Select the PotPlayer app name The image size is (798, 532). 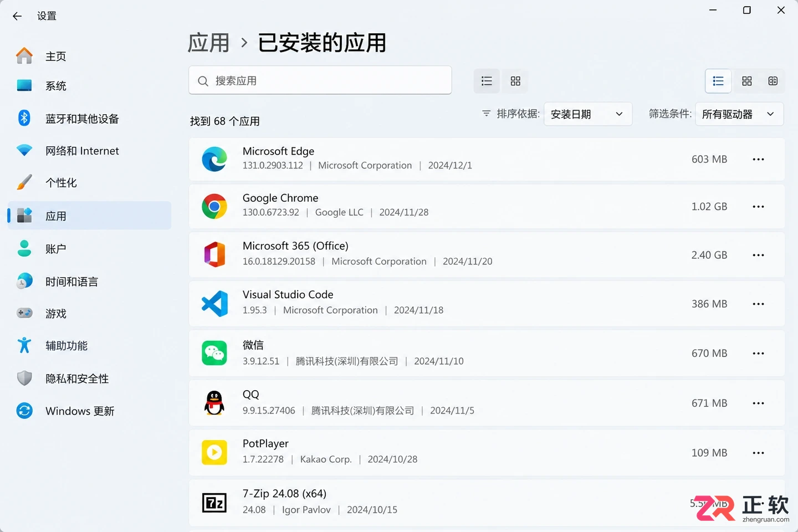[265, 444]
